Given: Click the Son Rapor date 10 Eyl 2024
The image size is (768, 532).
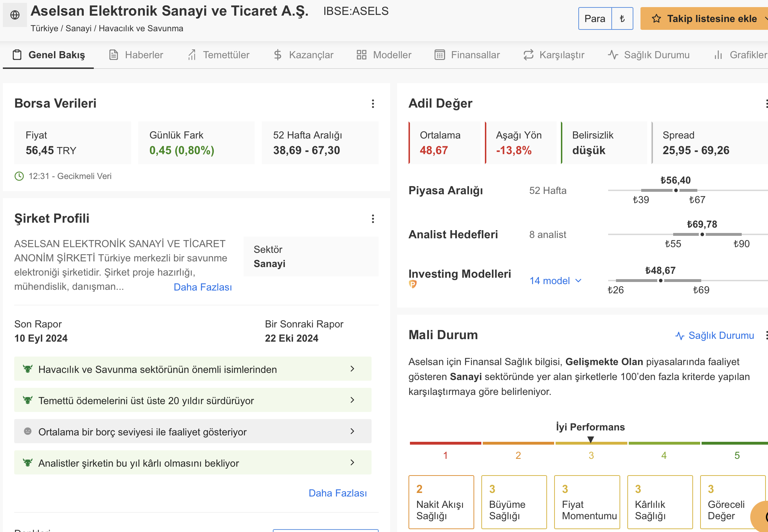Looking at the screenshot, I should (x=41, y=338).
